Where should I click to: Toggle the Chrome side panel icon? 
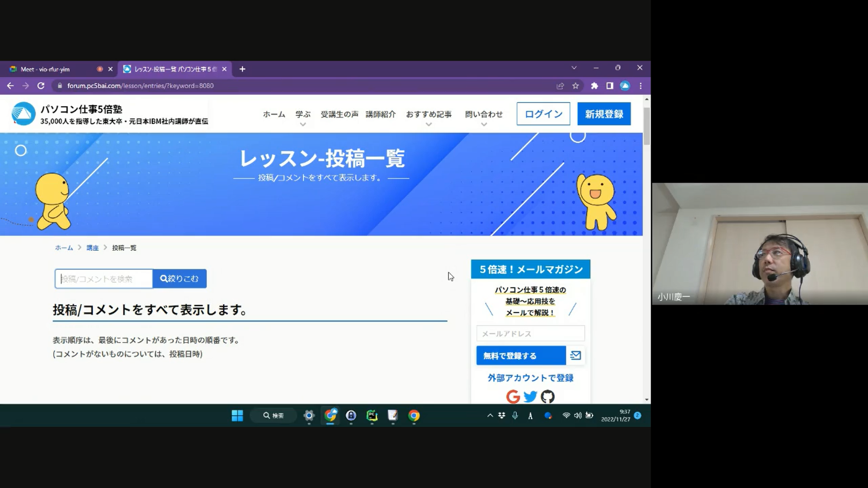610,86
